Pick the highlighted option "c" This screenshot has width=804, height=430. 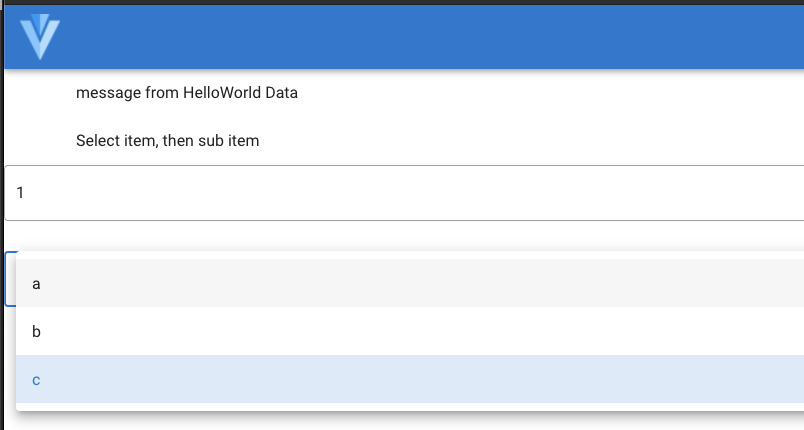pyautogui.click(x=410, y=379)
